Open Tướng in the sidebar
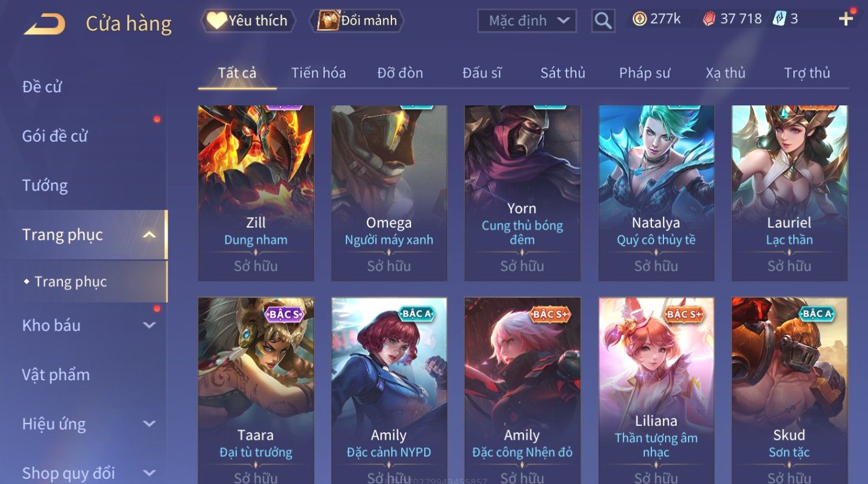The height and width of the screenshot is (484, 868). [x=45, y=186]
